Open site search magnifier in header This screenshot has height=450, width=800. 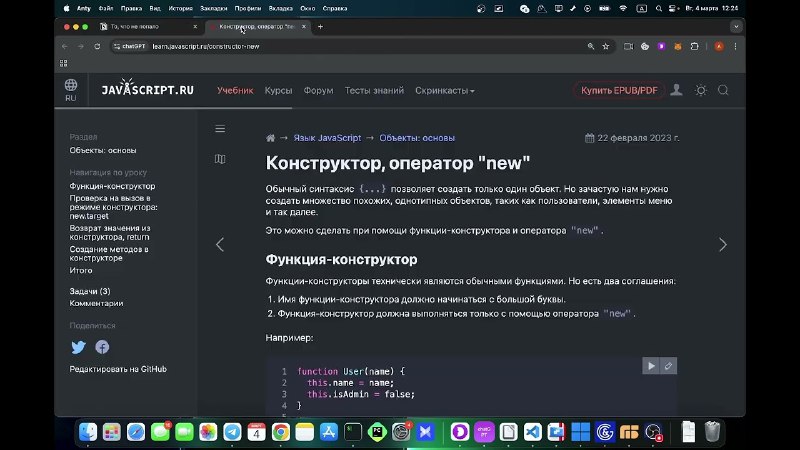tap(723, 90)
